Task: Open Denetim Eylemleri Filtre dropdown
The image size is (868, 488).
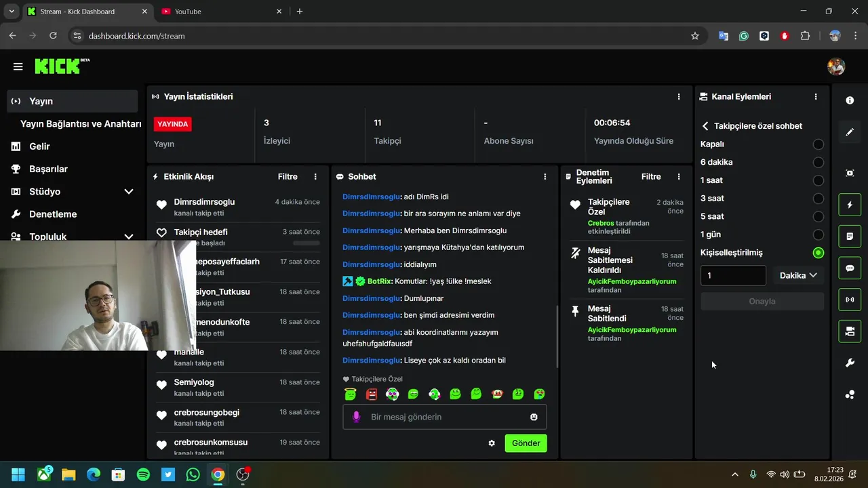Action: click(651, 177)
